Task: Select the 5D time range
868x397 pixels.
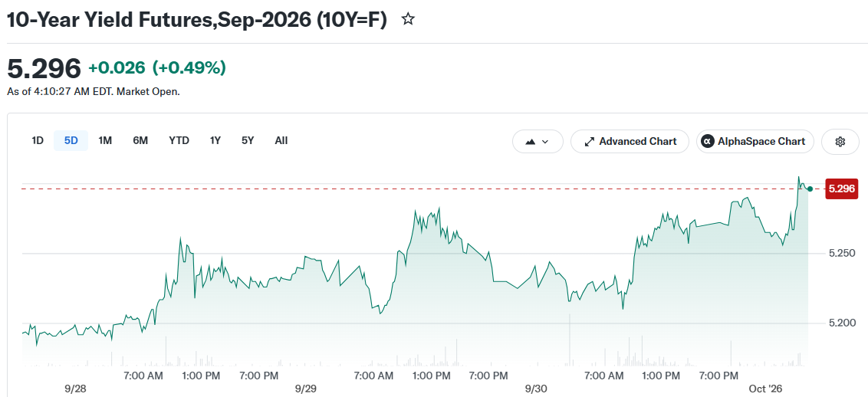Action: pos(71,140)
